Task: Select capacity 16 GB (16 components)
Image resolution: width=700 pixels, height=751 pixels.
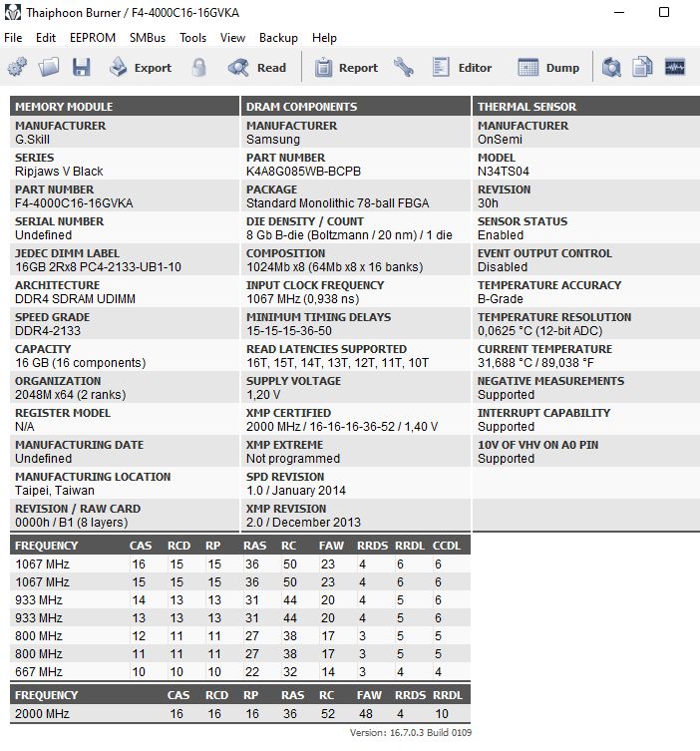Action: (x=81, y=363)
